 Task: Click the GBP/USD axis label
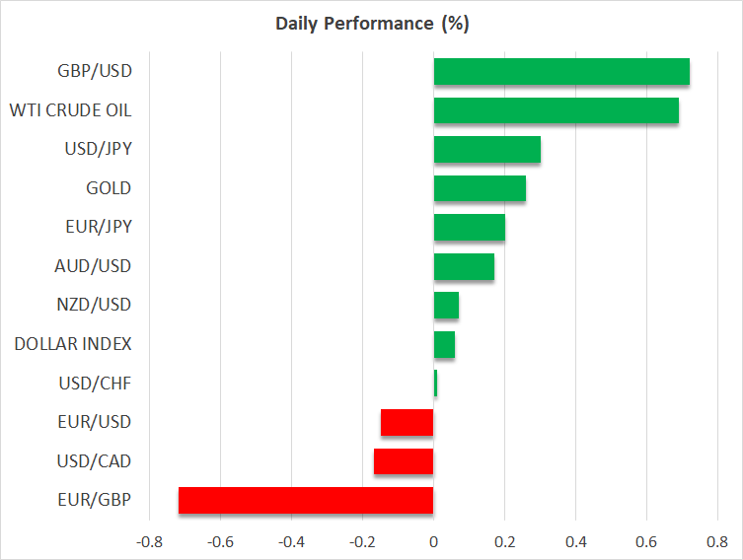click(96, 71)
